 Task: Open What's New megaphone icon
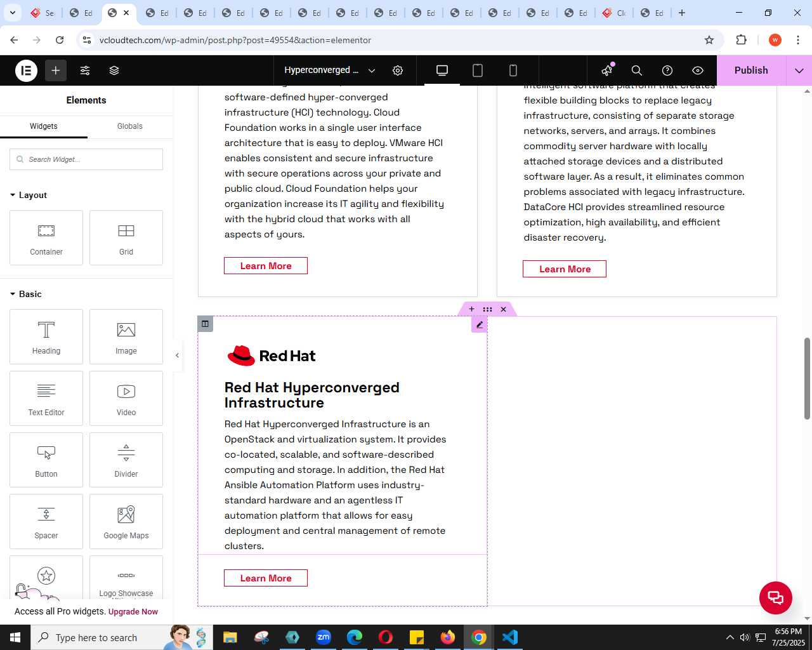[608, 70]
